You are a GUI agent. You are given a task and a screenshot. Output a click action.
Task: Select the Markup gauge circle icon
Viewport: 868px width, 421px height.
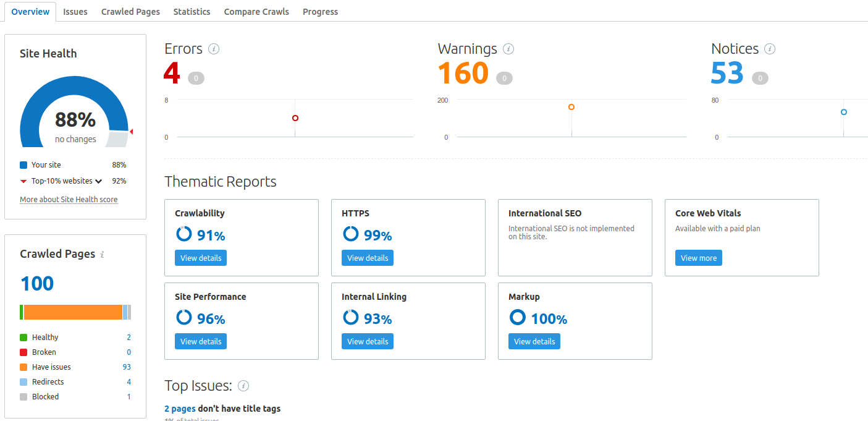(x=517, y=317)
